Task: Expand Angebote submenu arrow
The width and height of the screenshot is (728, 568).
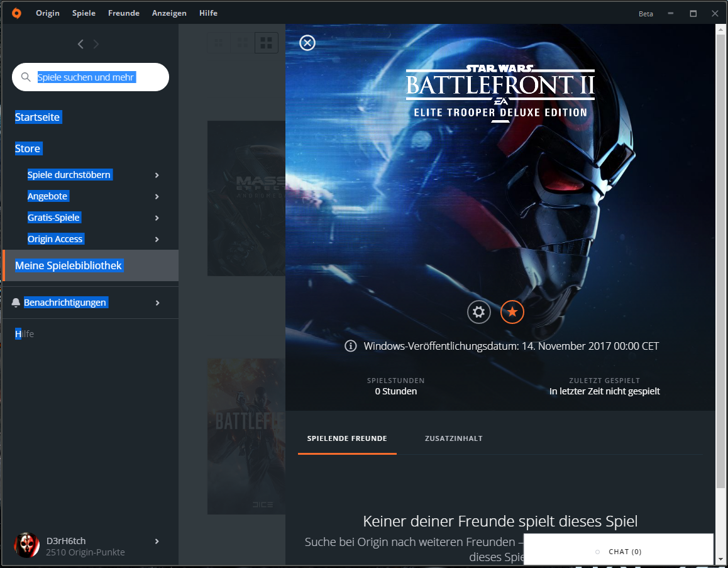Action: coord(157,196)
